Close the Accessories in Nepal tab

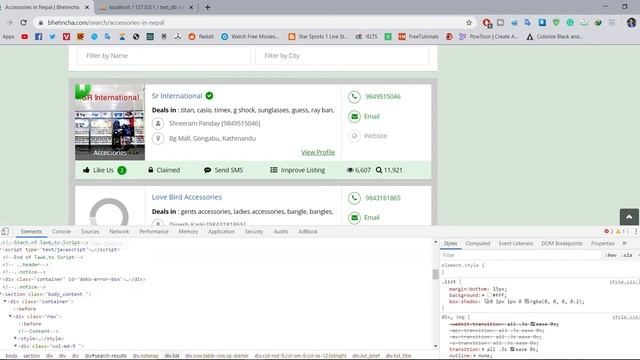pyautogui.click(x=87, y=7)
